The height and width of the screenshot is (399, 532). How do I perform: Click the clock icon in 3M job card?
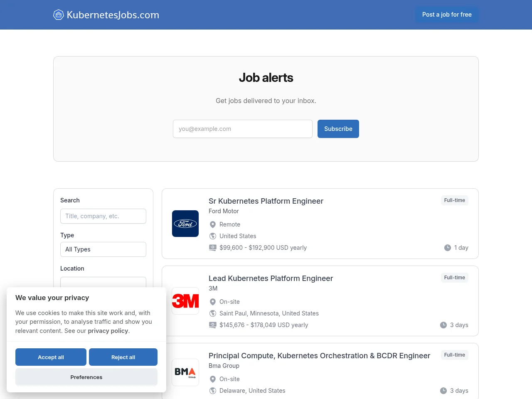[x=443, y=325]
